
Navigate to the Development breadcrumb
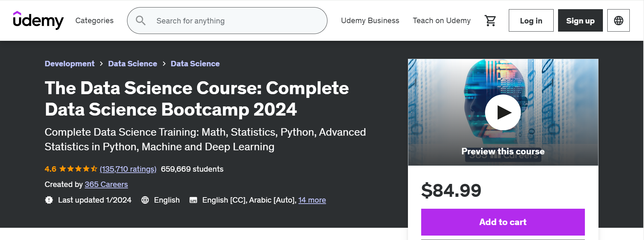(x=69, y=64)
